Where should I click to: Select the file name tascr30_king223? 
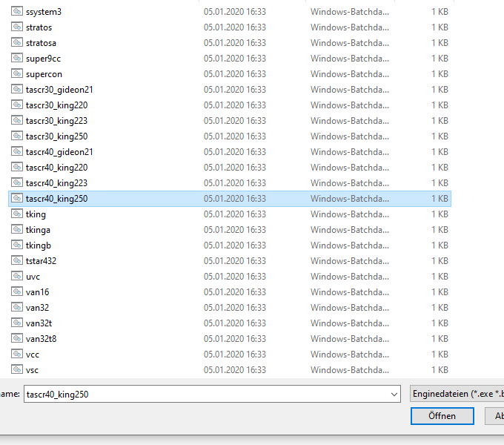[x=56, y=121]
